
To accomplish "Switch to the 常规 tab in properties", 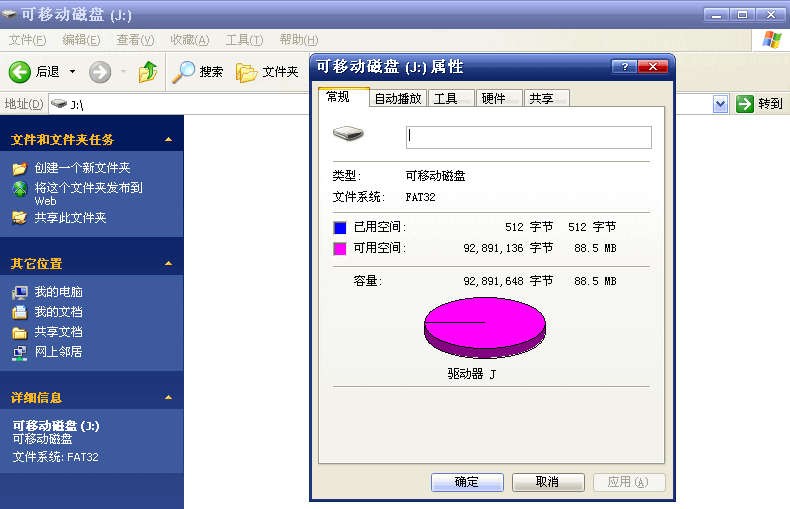I will point(343,97).
